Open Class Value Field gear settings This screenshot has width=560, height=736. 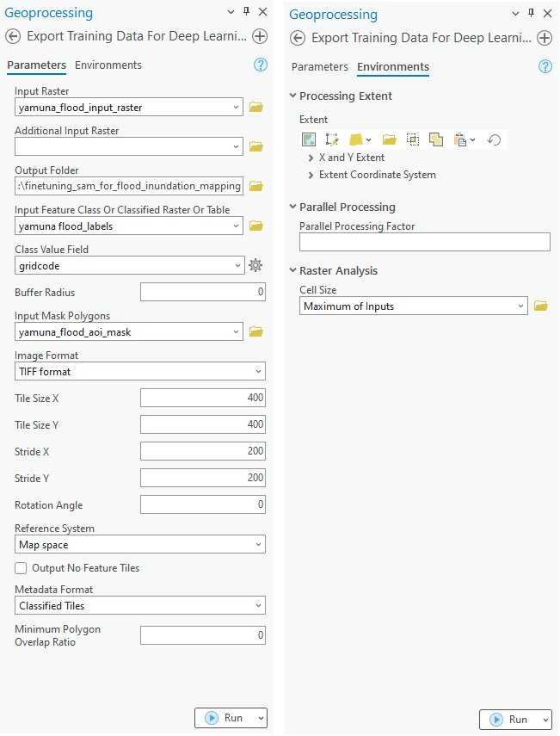point(255,266)
